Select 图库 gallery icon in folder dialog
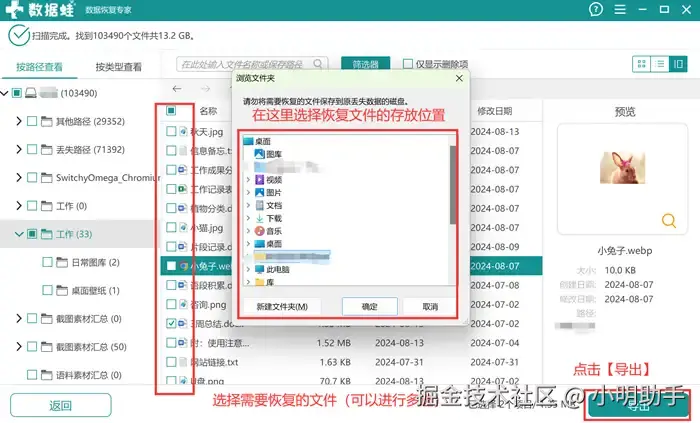The width and height of the screenshot is (700, 423). pyautogui.click(x=259, y=154)
